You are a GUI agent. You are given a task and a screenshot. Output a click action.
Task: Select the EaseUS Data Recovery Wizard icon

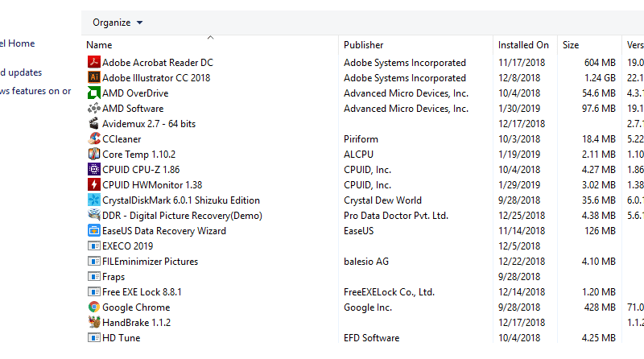pos(93,230)
